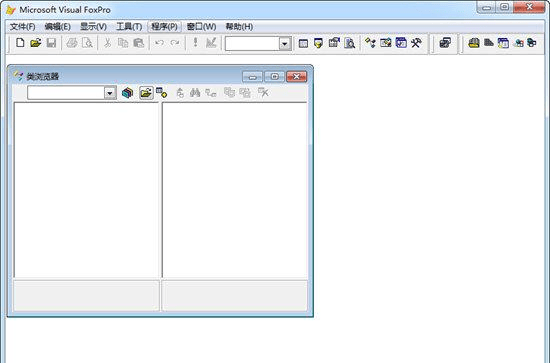Viewport: 550px width, 363px height.
Task: Click the right members pane in Class Browser
Action: [x=235, y=190]
